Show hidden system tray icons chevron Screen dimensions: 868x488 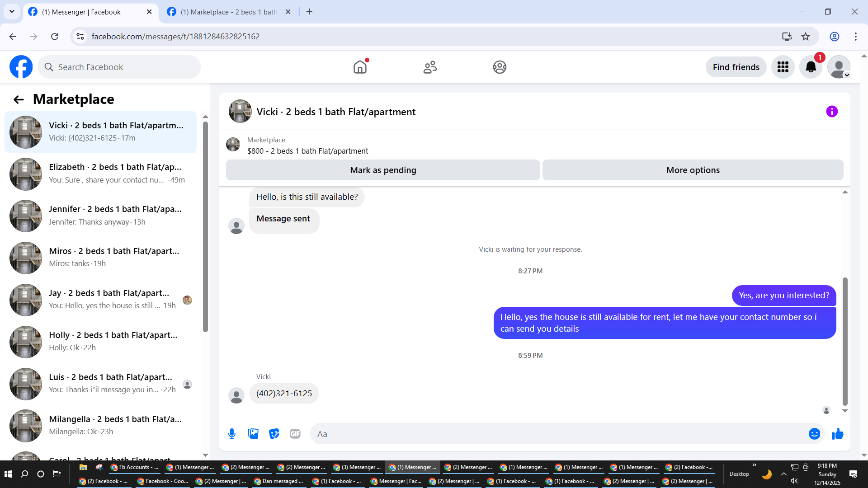coord(783,474)
